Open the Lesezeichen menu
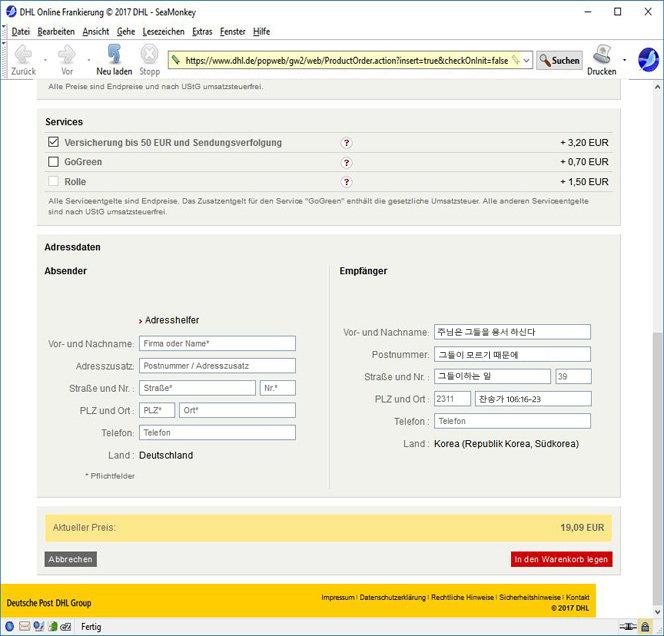Image resolution: width=664 pixels, height=636 pixels. 163,31
